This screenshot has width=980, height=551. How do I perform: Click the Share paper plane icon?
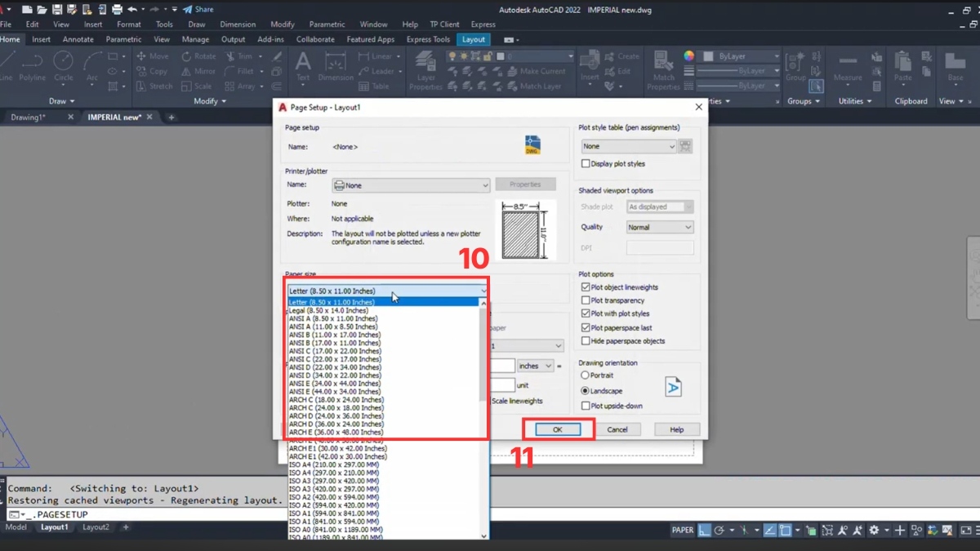pyautogui.click(x=188, y=9)
